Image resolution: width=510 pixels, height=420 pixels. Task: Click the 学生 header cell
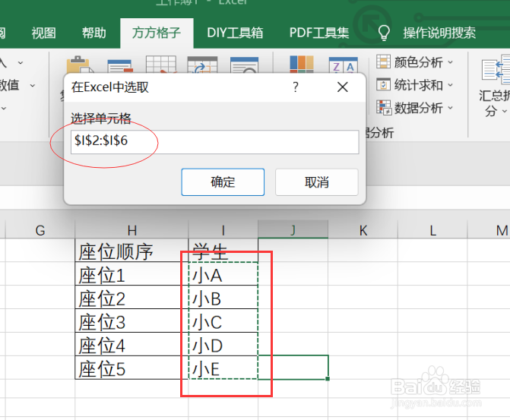point(223,251)
